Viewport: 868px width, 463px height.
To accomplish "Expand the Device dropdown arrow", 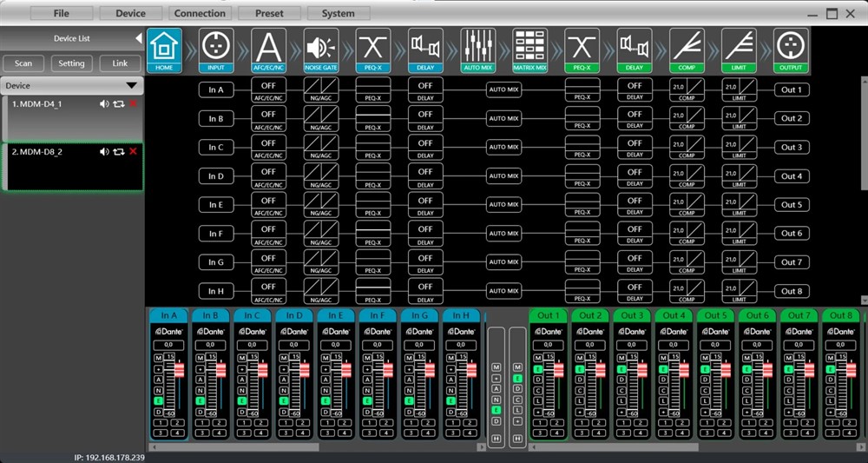I will [131, 86].
